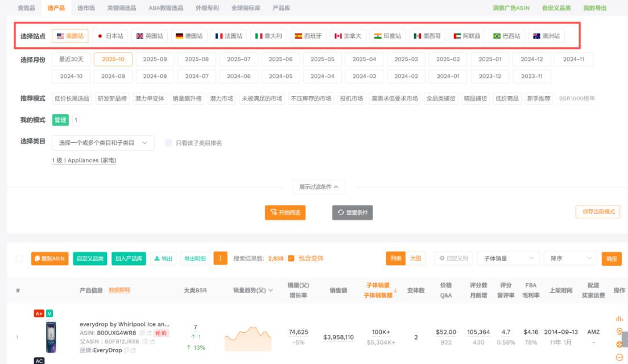Screen dimensions: 628x364
Task: Click the bar chart icon in operations column
Action: point(619,318)
